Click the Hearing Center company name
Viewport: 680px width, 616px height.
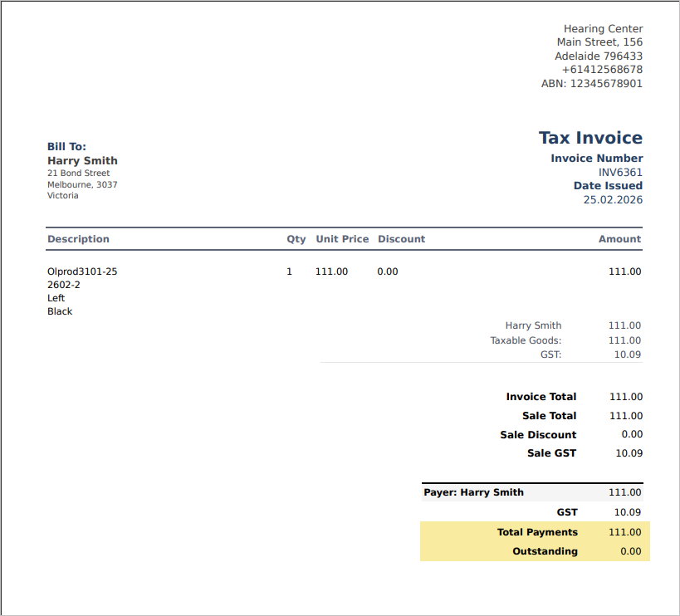tap(603, 29)
